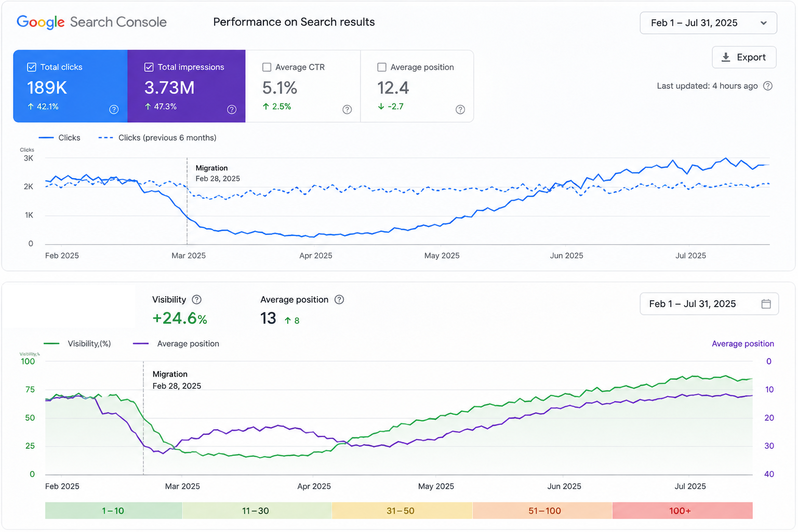Open lower Feb 1 – Jul 31, 2025 date picker
Viewport: 798px width, 532px height.
coord(709,304)
